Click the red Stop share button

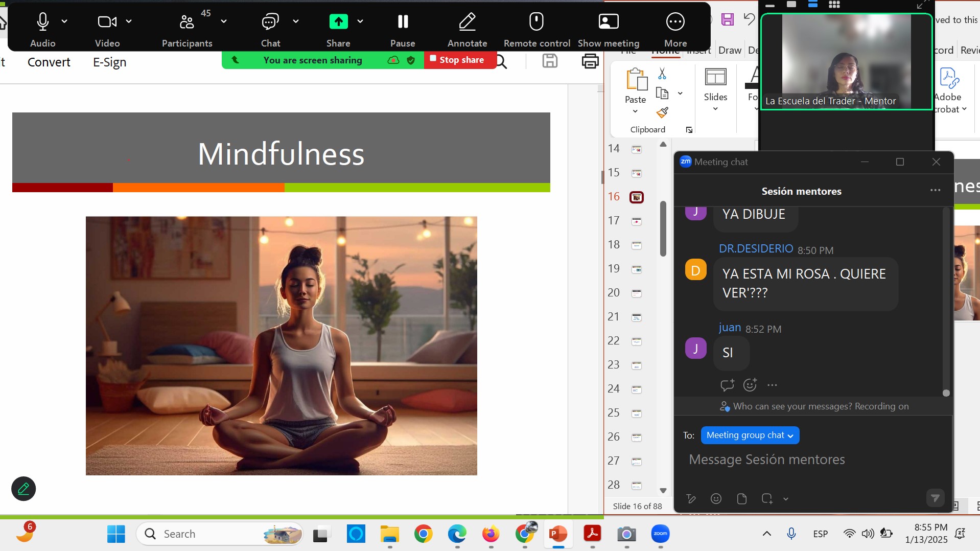tap(457, 60)
